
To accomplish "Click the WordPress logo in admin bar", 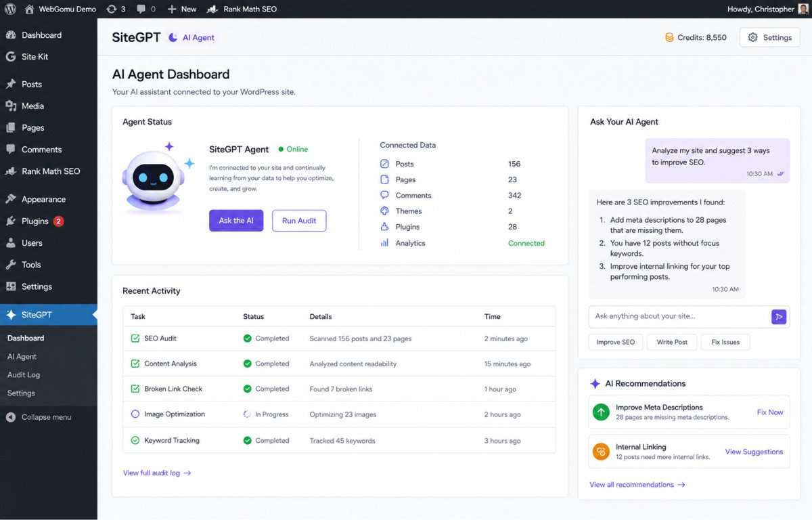I will (x=10, y=9).
